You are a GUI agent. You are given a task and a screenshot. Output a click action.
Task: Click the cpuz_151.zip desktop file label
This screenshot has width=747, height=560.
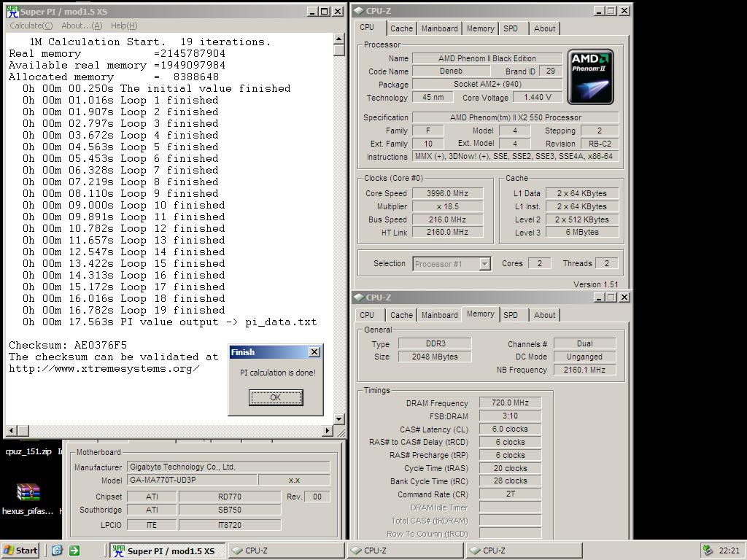coord(28,451)
